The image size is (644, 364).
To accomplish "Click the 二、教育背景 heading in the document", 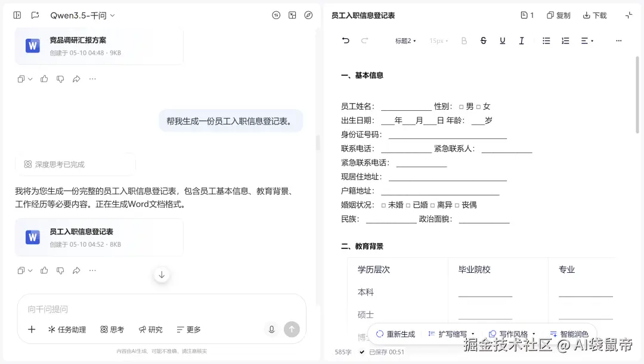I will (363, 246).
